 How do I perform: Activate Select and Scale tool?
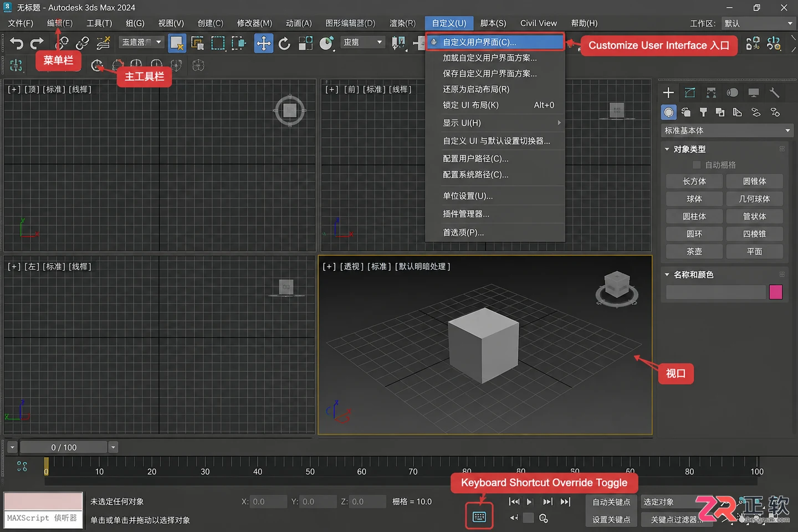pos(305,43)
